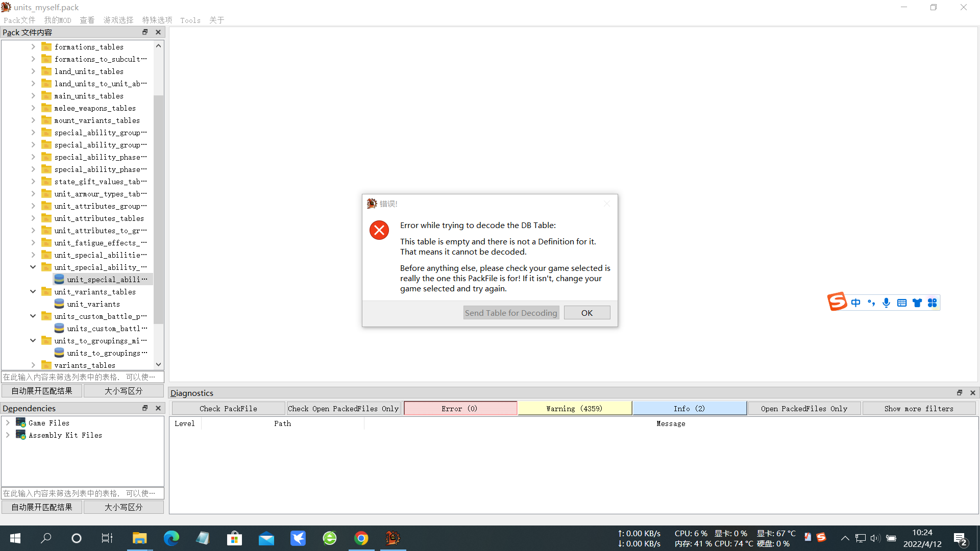Click the pack file filter input field
Viewport: 980px width, 551px height.
point(82,377)
